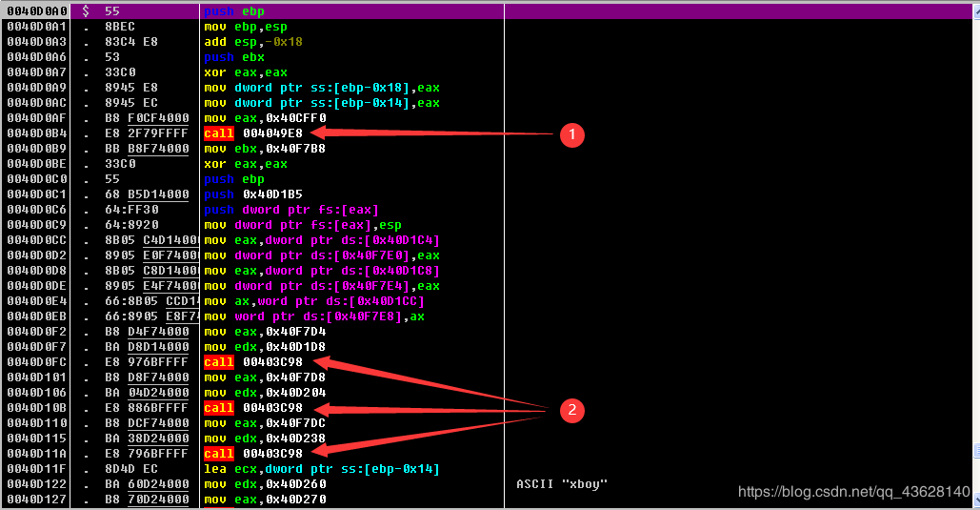Select the instruction "add esp,-0x18"

253,42
